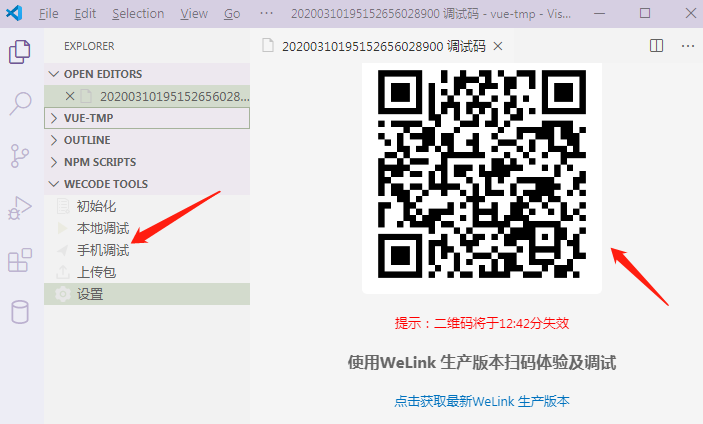Open the Edit menu
The width and height of the screenshot is (703, 424).
pos(85,14)
